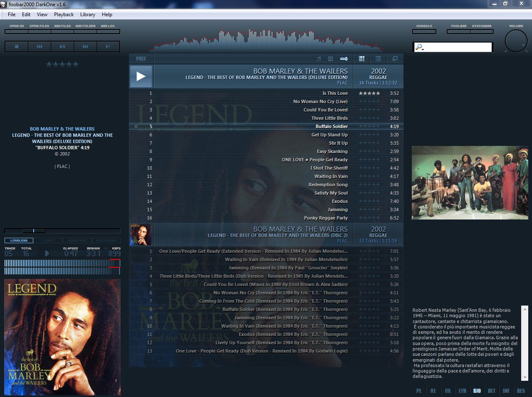Select track "Exodus" on the Deluxe Edition
Viewport: 532px width, 397px height.
(x=266, y=201)
